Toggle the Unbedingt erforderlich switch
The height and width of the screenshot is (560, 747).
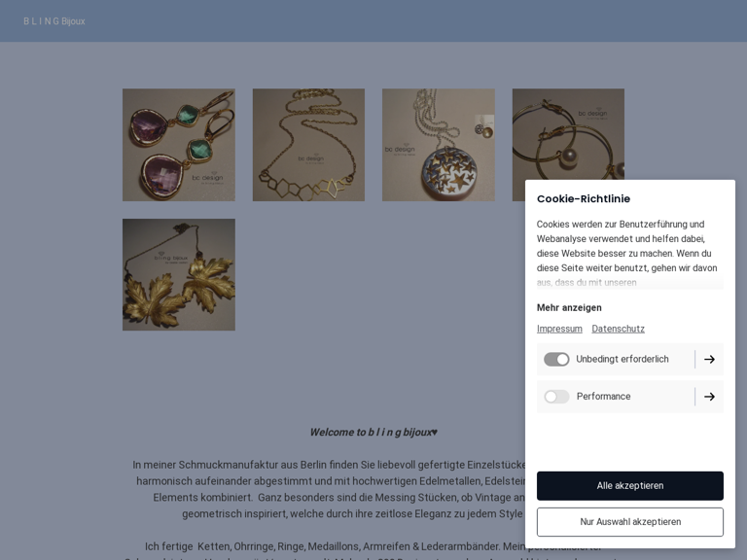(x=556, y=359)
